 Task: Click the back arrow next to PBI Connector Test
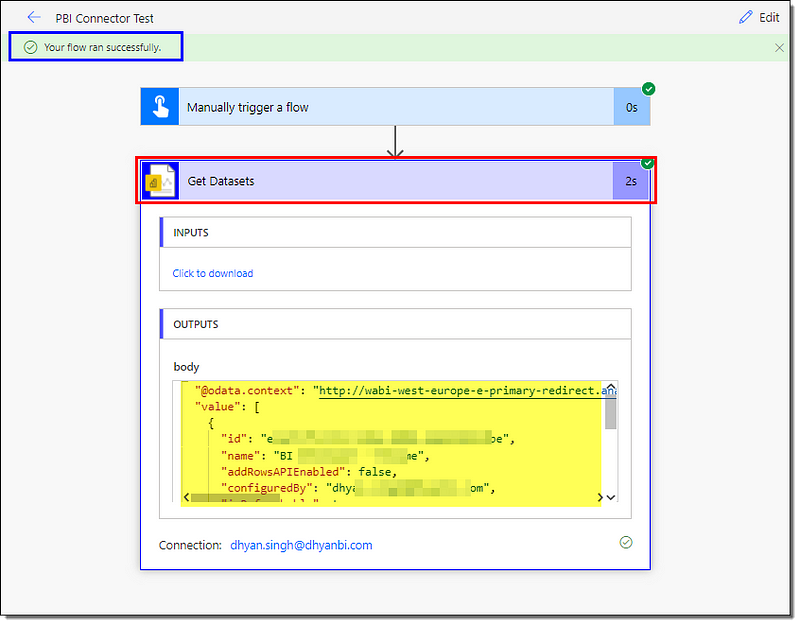pyautogui.click(x=34, y=17)
